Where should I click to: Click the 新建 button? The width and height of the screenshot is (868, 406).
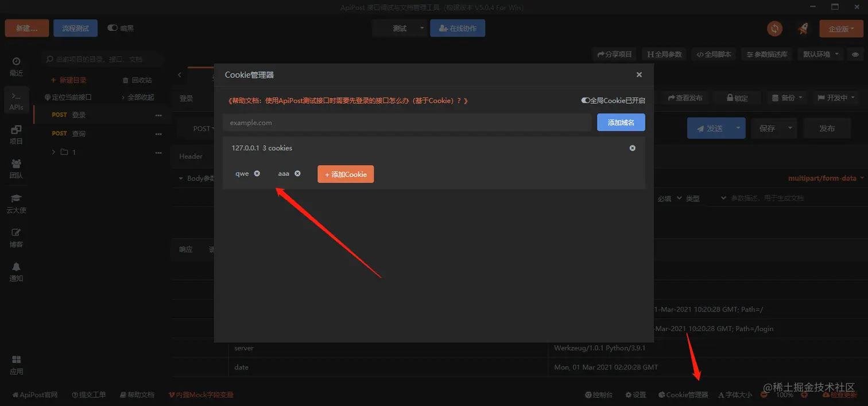point(27,28)
